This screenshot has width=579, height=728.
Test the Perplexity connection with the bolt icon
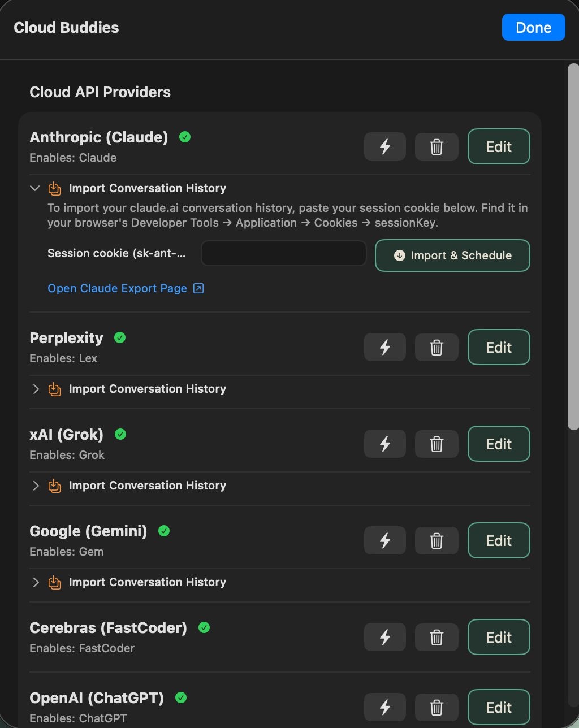pos(385,347)
